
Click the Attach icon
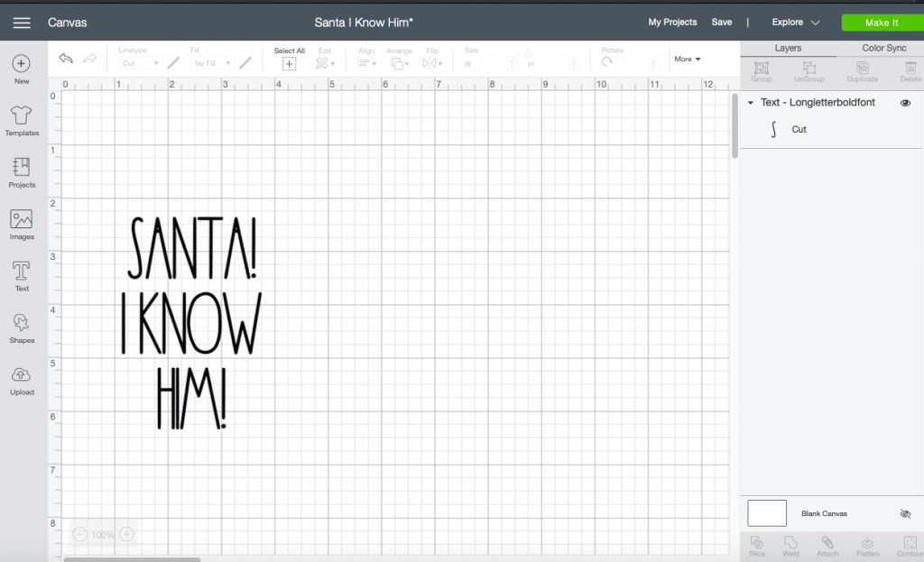[x=828, y=546]
